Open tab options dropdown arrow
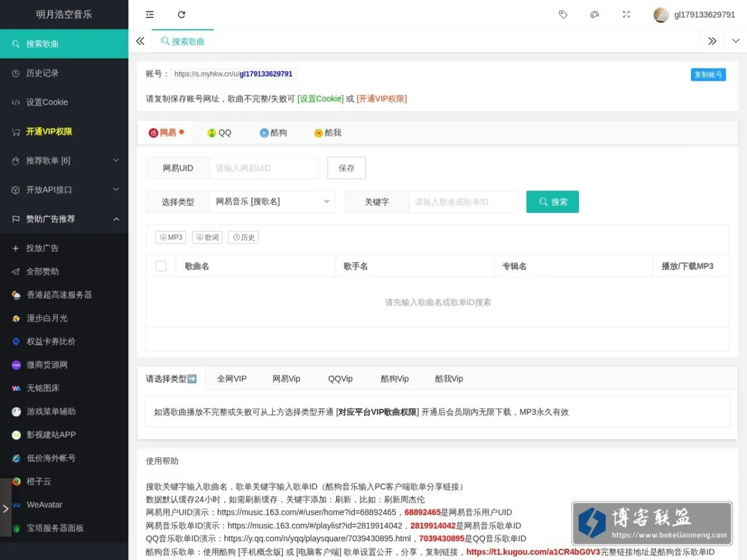Image resolution: width=747 pixels, height=560 pixels. tap(736, 41)
